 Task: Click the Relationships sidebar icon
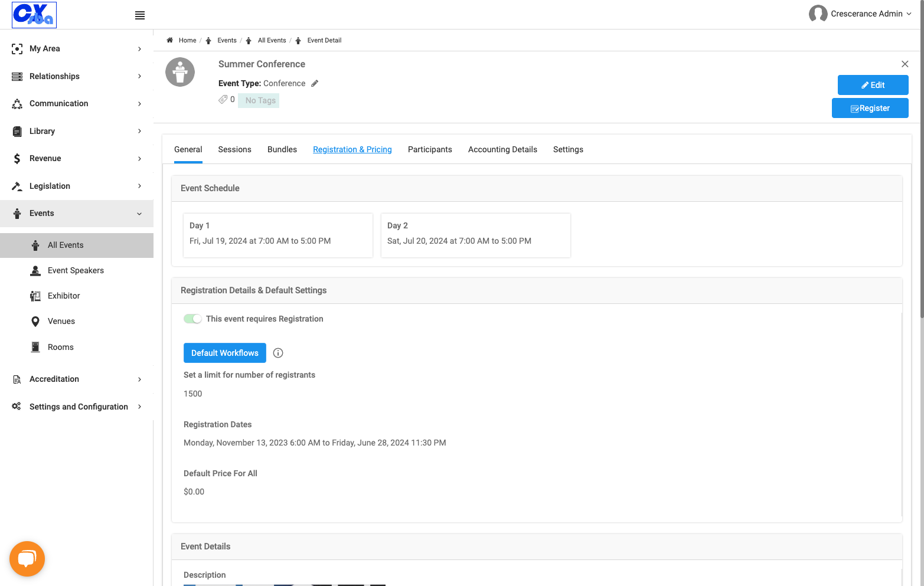pos(17,76)
